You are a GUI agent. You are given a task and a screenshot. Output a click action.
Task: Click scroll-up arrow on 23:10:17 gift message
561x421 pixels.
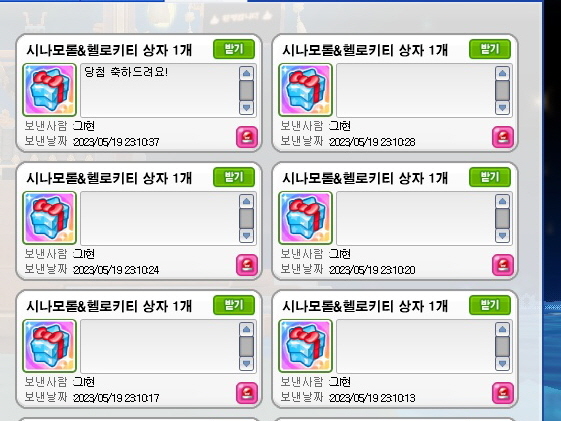click(x=246, y=329)
